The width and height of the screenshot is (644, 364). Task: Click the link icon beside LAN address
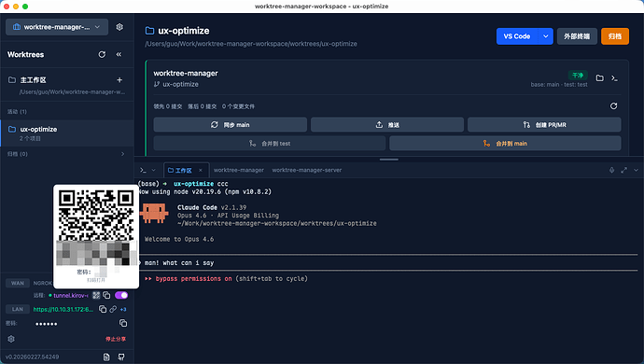pos(113,309)
